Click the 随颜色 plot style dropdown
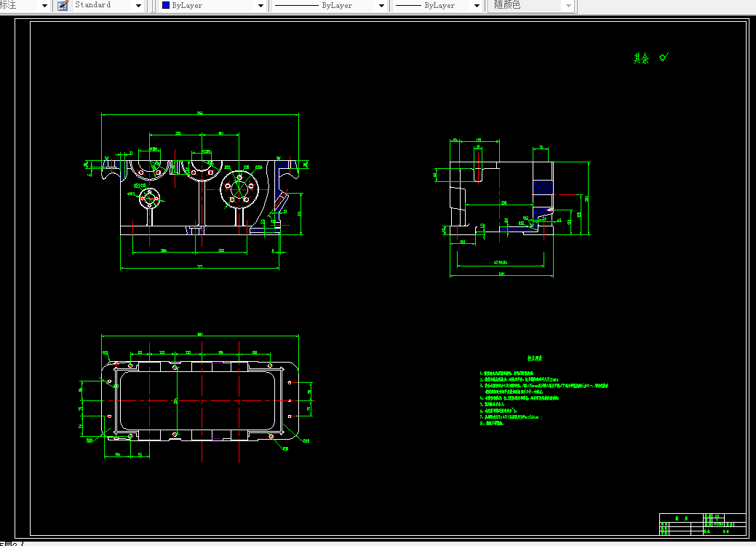756x546 pixels. (x=533, y=6)
